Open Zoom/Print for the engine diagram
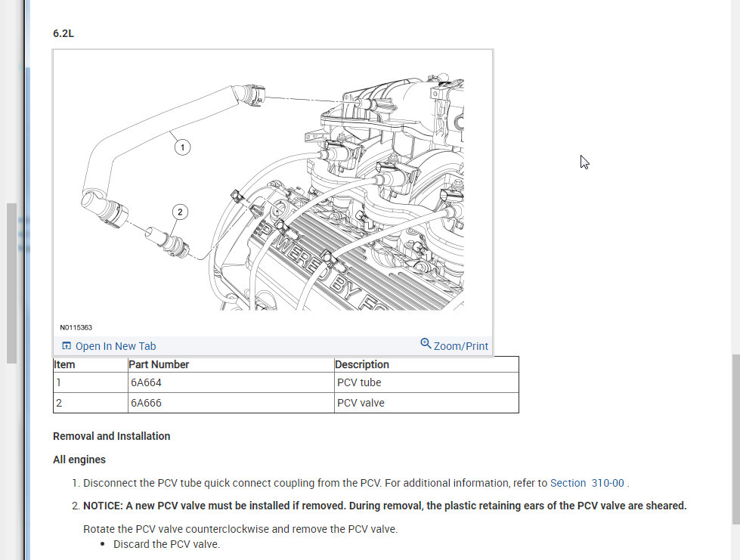This screenshot has width=740, height=560. click(x=460, y=346)
